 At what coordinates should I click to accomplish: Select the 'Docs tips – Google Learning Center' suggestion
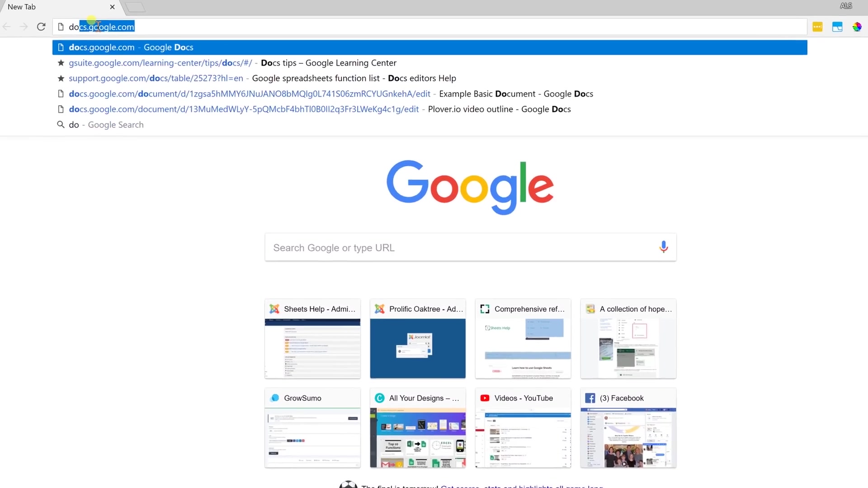(429, 63)
